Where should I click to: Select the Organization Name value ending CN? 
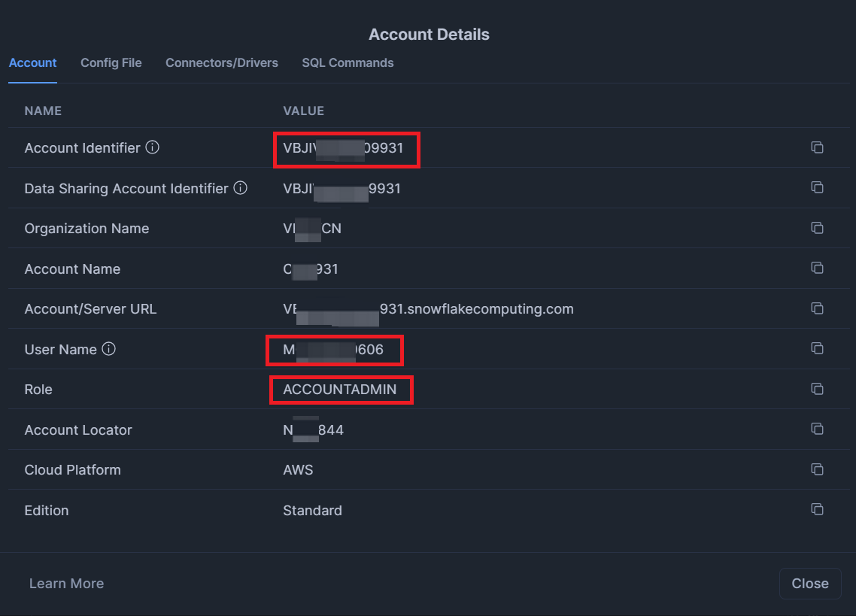(x=312, y=228)
